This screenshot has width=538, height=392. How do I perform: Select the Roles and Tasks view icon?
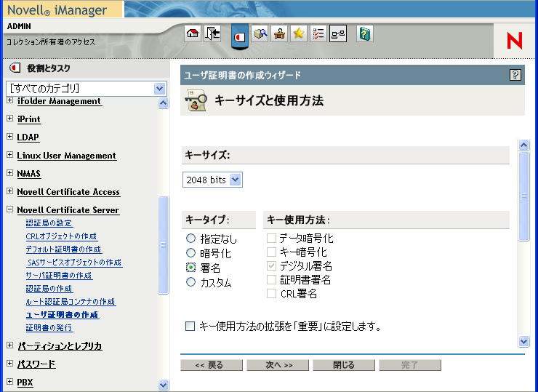pyautogui.click(x=239, y=36)
